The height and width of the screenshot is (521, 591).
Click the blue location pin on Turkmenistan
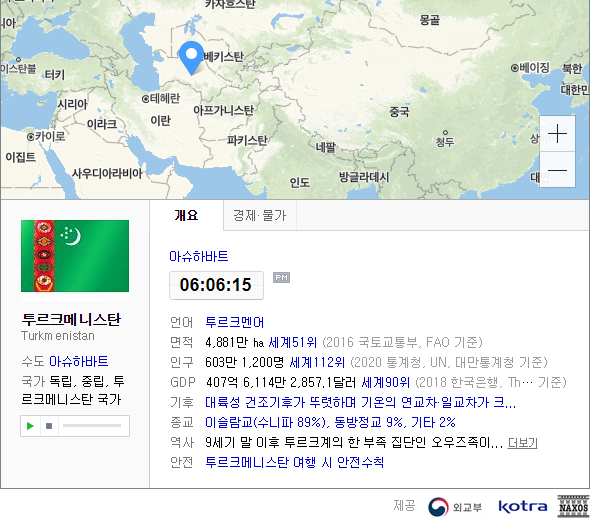(191, 58)
